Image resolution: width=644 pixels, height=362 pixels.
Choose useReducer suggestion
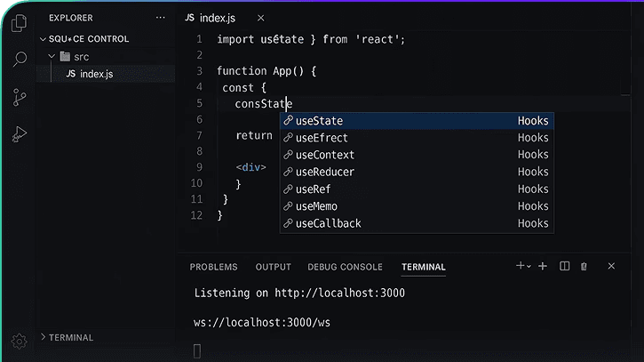[x=417, y=172]
